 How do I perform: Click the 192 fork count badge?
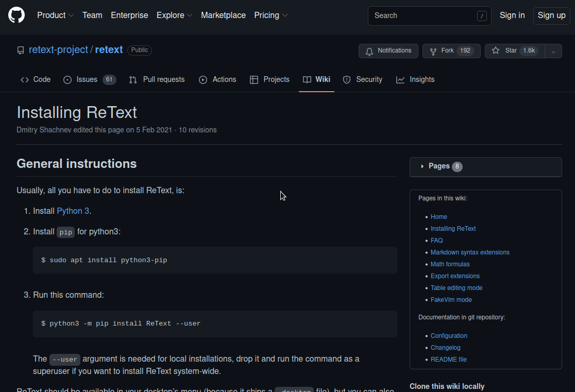coord(465,50)
